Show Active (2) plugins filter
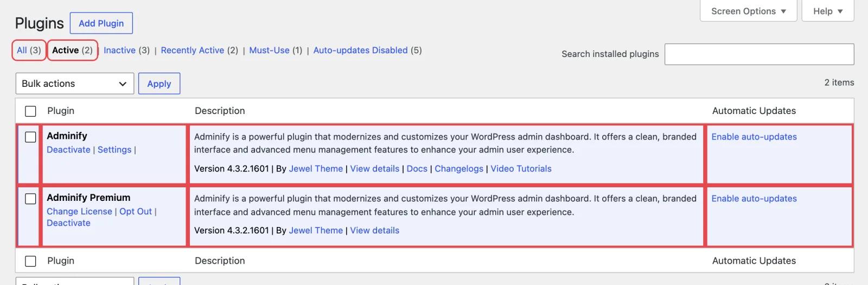Screen dimensions: 868x285 (72, 50)
